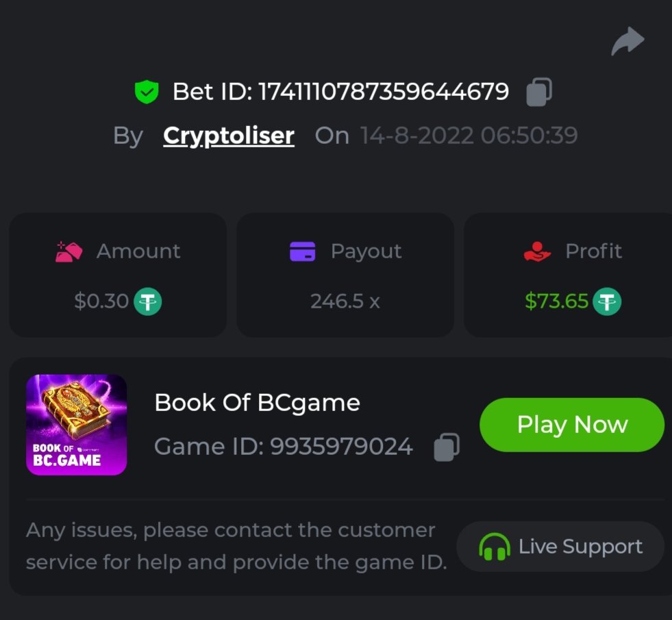
Task: Open Live Support chat
Action: pyautogui.click(x=560, y=547)
